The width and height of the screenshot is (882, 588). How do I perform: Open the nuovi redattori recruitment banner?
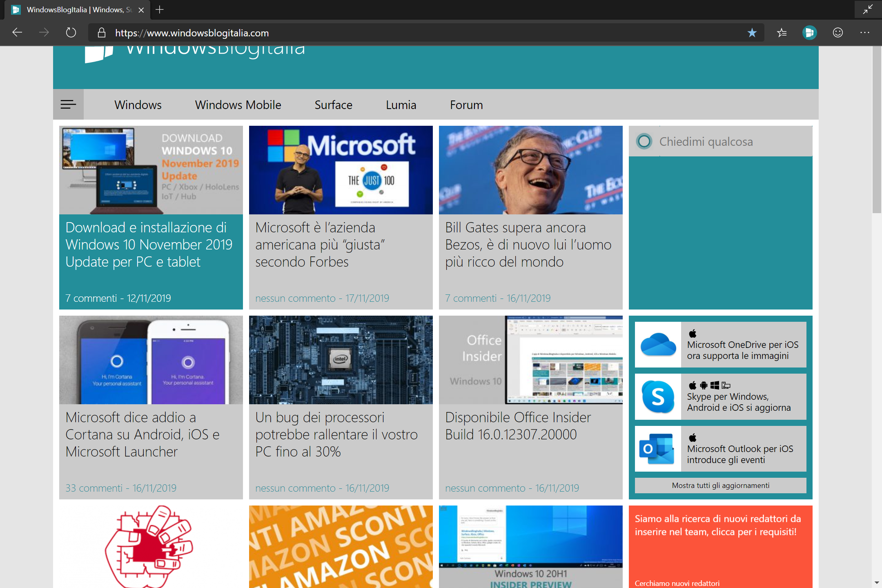coord(721,547)
